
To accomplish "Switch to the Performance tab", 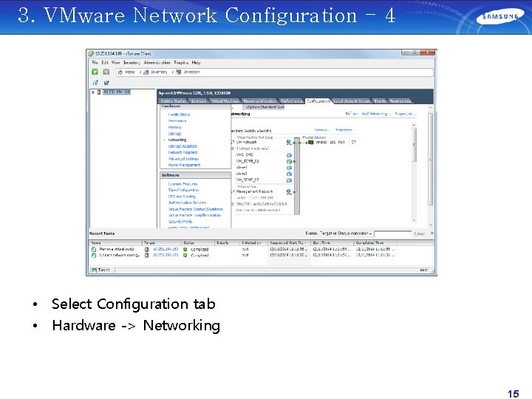I will [x=292, y=101].
